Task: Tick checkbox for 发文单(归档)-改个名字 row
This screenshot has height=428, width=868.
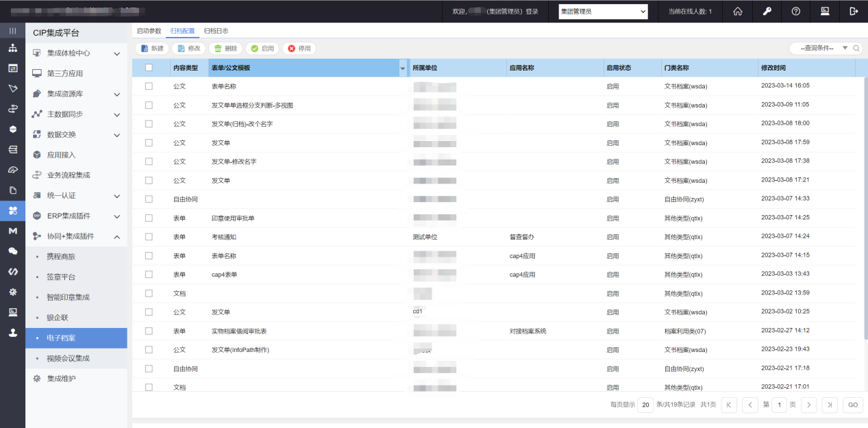Action: tap(149, 124)
